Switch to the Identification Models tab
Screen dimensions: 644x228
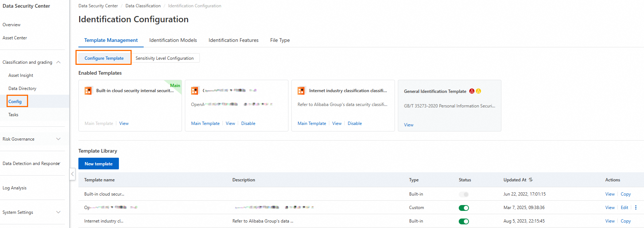(173, 40)
